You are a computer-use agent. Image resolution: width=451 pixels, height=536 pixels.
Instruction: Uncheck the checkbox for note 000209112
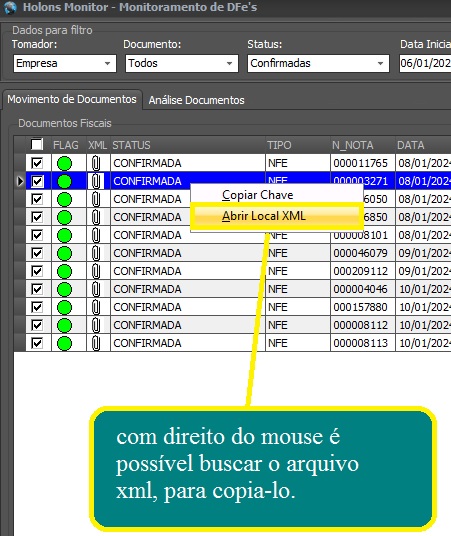37,271
